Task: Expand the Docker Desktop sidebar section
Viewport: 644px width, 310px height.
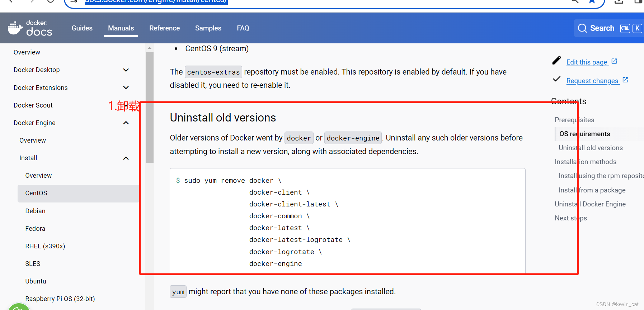Action: (x=126, y=70)
